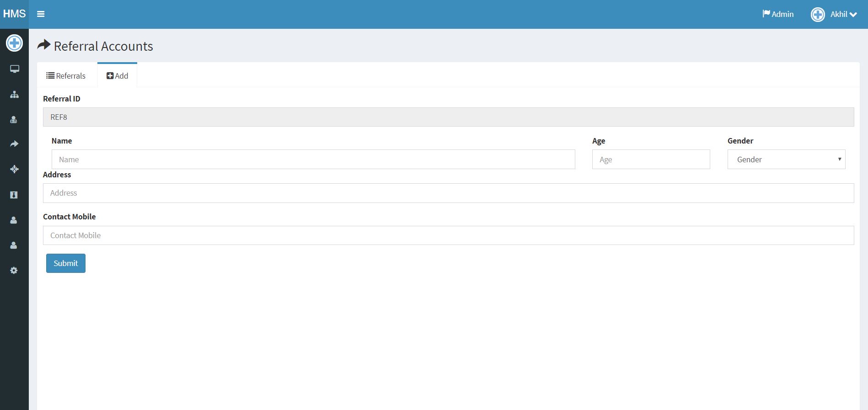Screen dimensions: 868x410
Task: Click the Contact Mobile text box
Action: (448, 235)
